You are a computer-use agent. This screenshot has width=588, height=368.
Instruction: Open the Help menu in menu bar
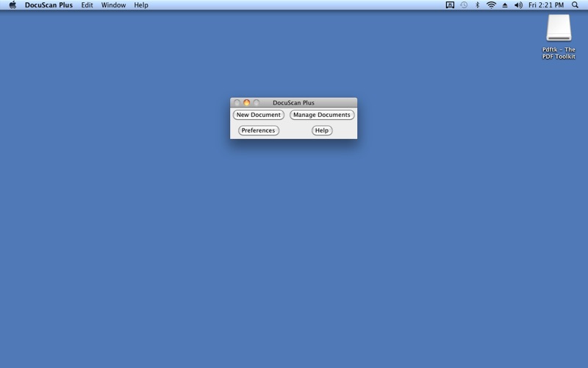click(x=141, y=5)
